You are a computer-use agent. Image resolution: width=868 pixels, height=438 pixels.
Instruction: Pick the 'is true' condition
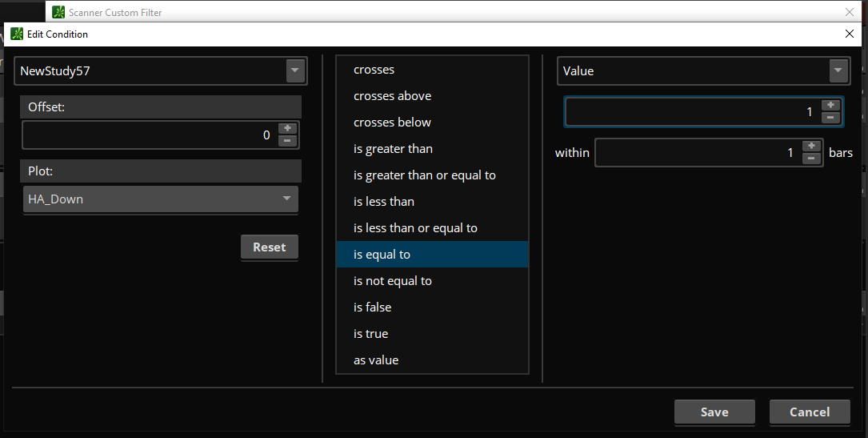[x=370, y=334]
